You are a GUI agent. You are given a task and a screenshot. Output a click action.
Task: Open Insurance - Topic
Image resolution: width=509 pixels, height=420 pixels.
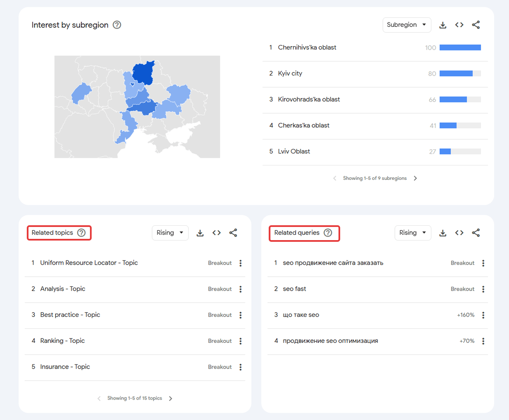(x=65, y=367)
